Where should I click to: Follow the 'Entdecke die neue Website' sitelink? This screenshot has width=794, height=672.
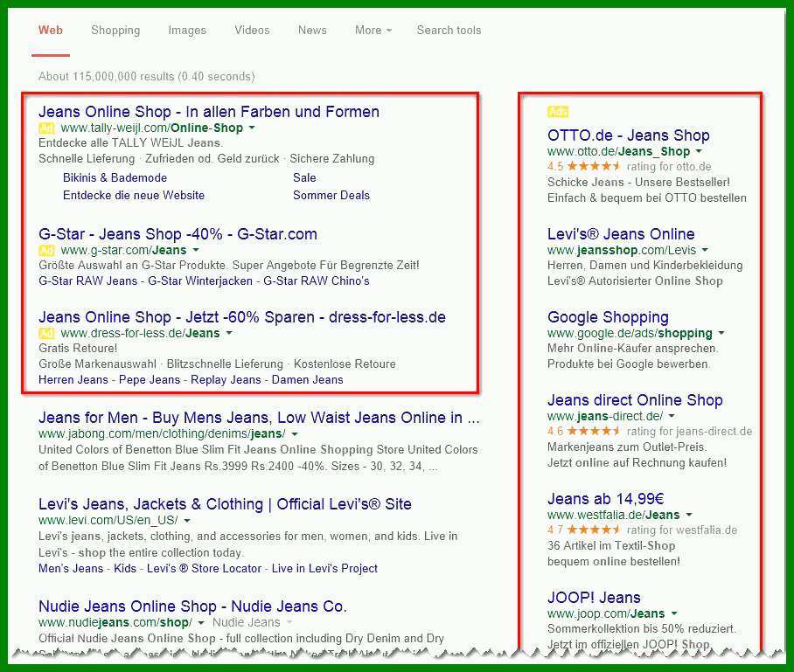(x=134, y=196)
